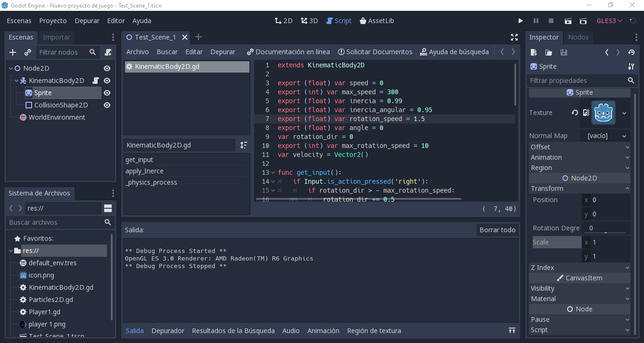Hide the CollisionShape2D node

(x=107, y=105)
